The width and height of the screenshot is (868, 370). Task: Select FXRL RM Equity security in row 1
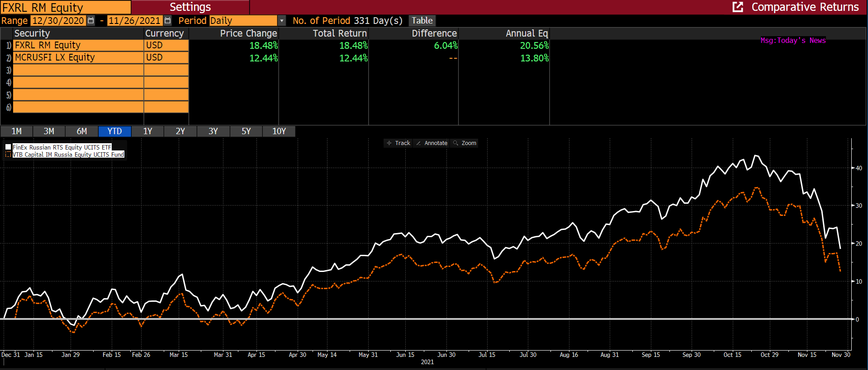pyautogui.click(x=78, y=45)
